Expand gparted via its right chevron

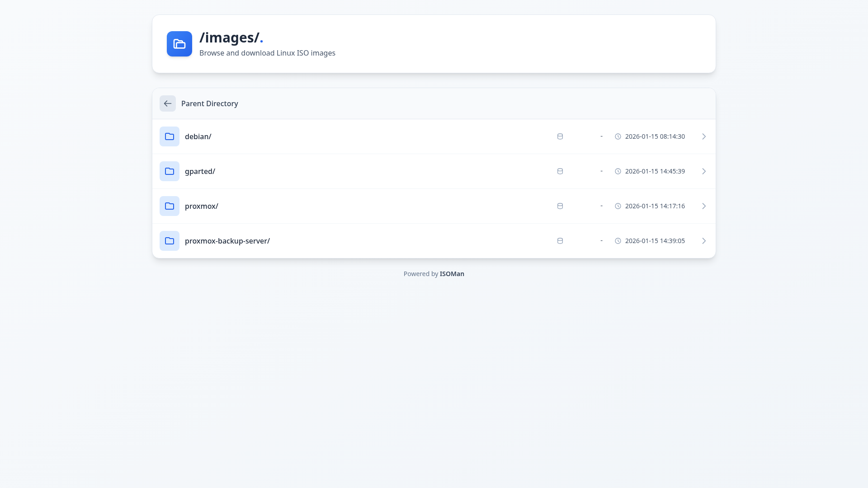coord(703,171)
